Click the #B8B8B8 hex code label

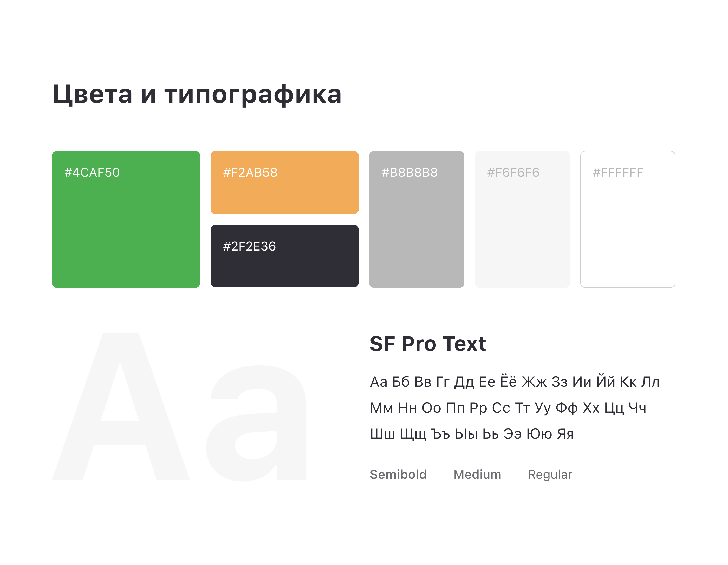click(409, 173)
